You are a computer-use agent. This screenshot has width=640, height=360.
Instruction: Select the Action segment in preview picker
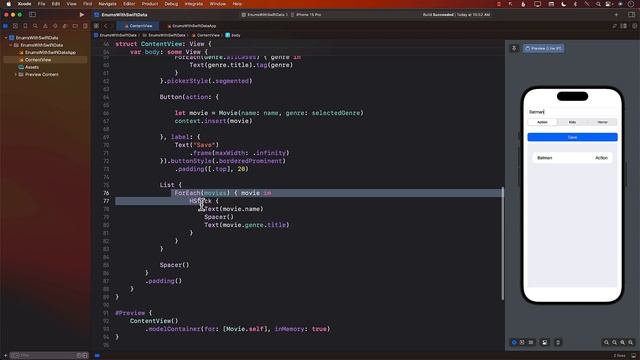542,122
